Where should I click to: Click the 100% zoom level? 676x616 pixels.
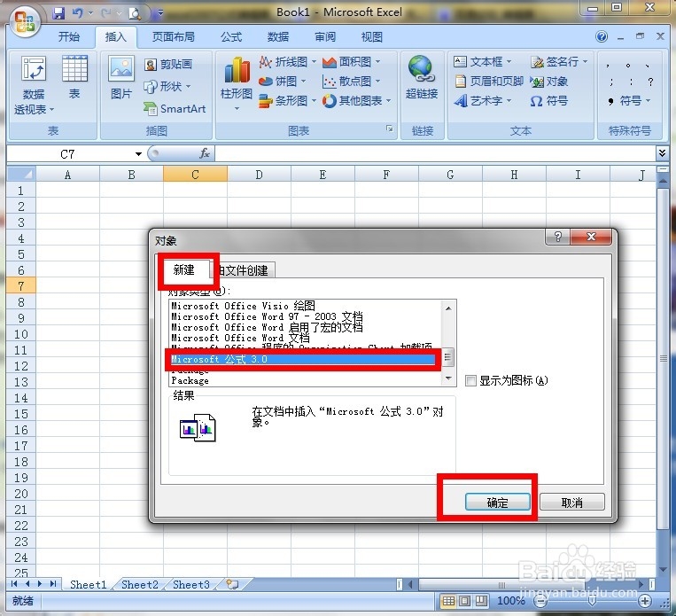pos(510,600)
